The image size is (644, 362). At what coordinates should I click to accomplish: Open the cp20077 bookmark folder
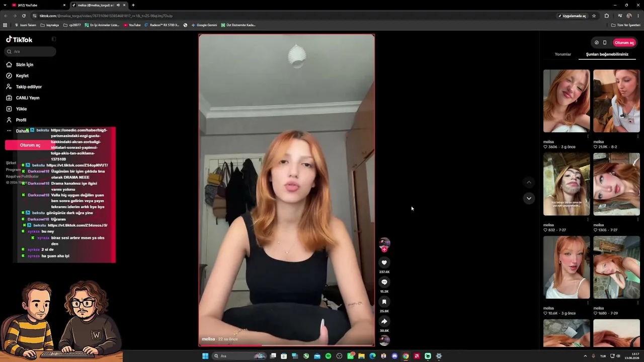(72, 25)
